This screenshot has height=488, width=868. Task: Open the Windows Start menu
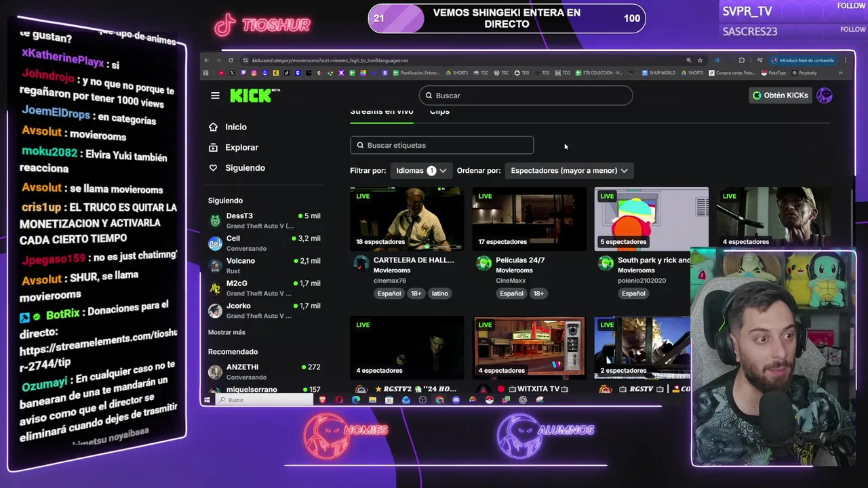(x=207, y=400)
